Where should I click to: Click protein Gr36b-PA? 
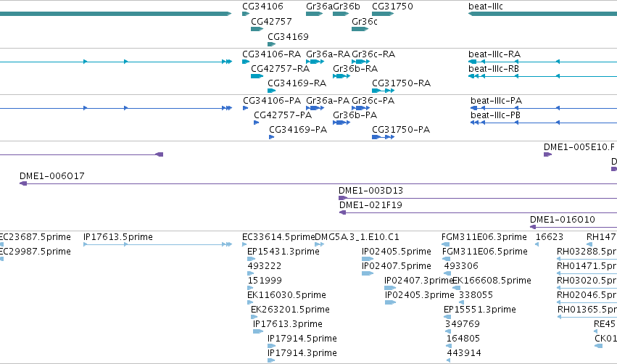355,115
